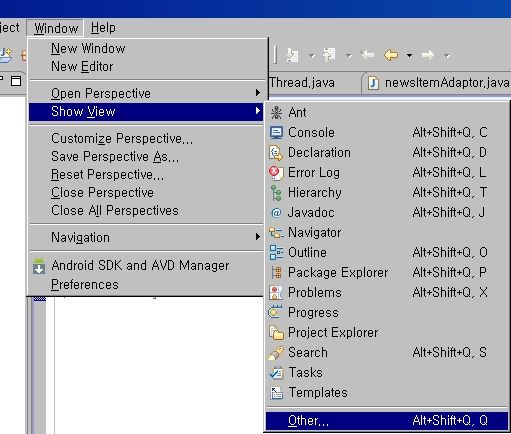Click the Navigator view icon
The image size is (511, 434).
coord(276,233)
